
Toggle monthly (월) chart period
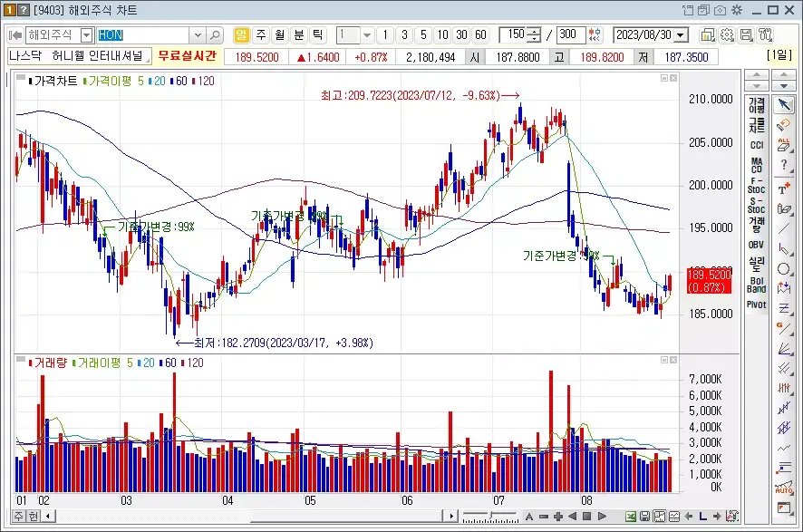[280, 34]
